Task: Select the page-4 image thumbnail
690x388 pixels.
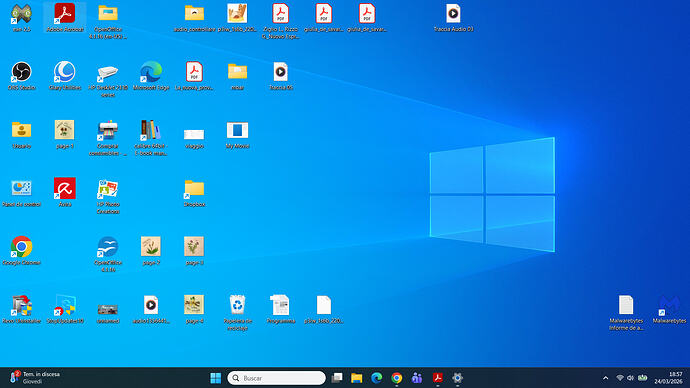Action: [194, 309]
